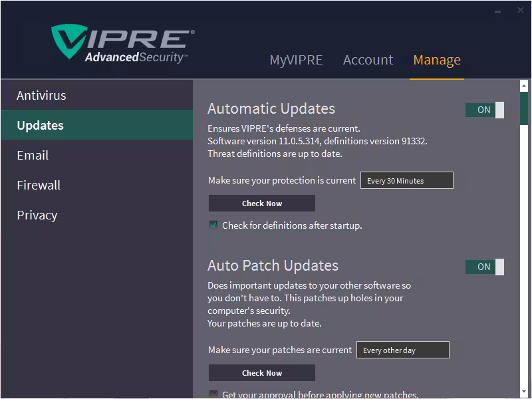Click the Automatic Updates heading
The width and height of the screenshot is (532, 399).
[271, 109]
